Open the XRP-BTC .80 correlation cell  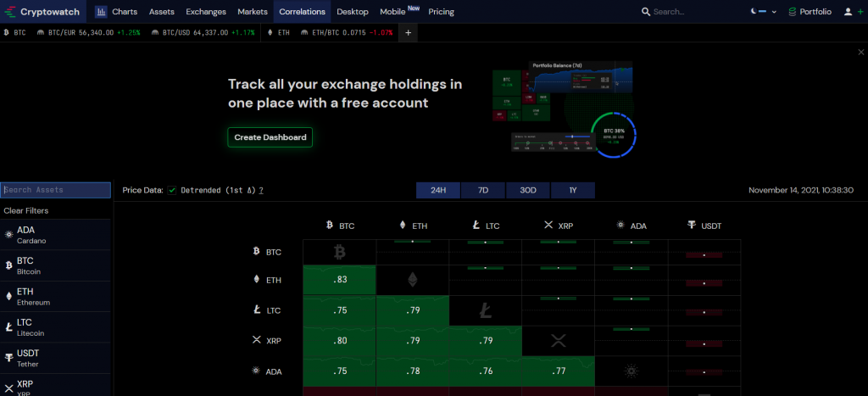[340, 341]
